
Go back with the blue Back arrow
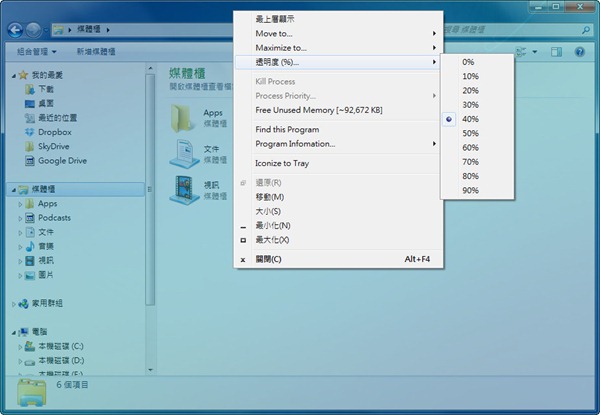coord(15,30)
